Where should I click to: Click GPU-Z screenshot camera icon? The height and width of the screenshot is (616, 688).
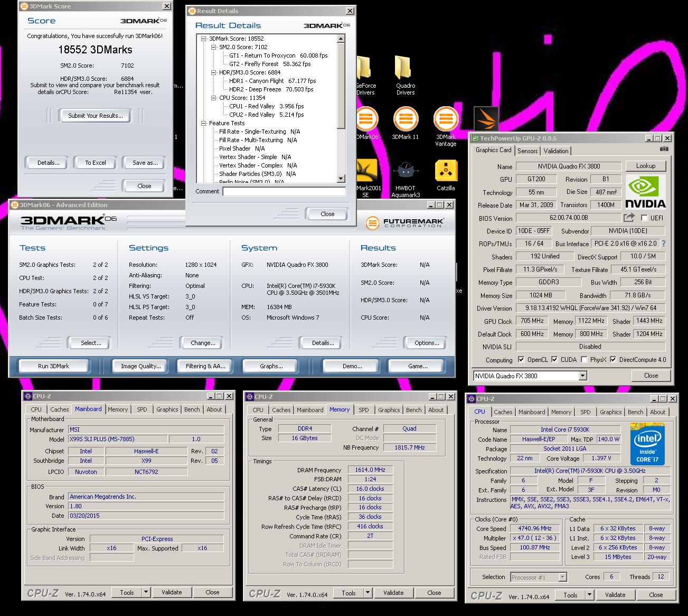click(x=664, y=150)
